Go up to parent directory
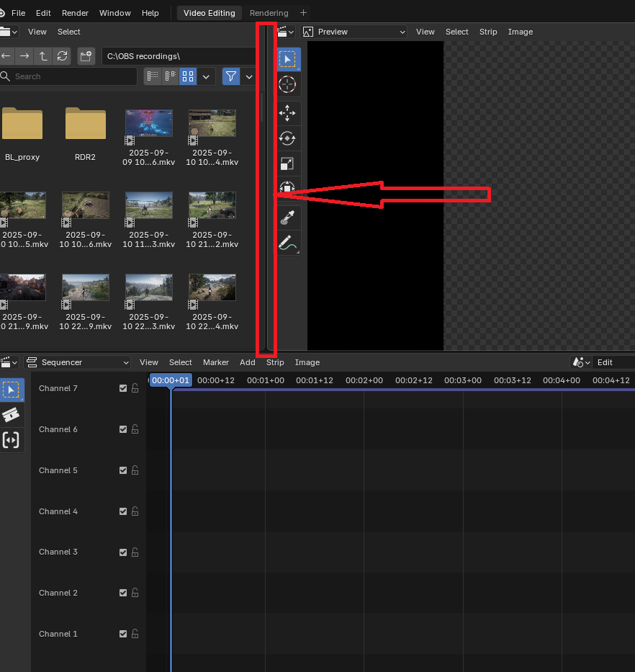635x672 pixels. coord(43,56)
